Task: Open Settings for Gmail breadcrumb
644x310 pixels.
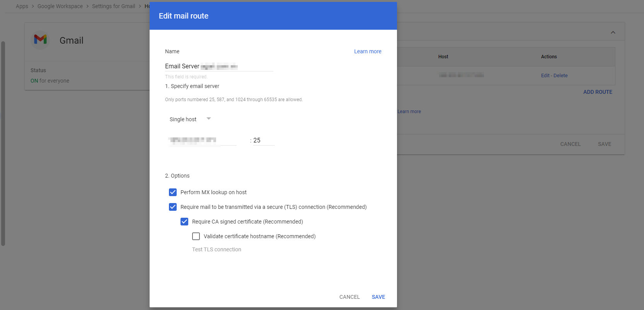Action: pos(114,6)
